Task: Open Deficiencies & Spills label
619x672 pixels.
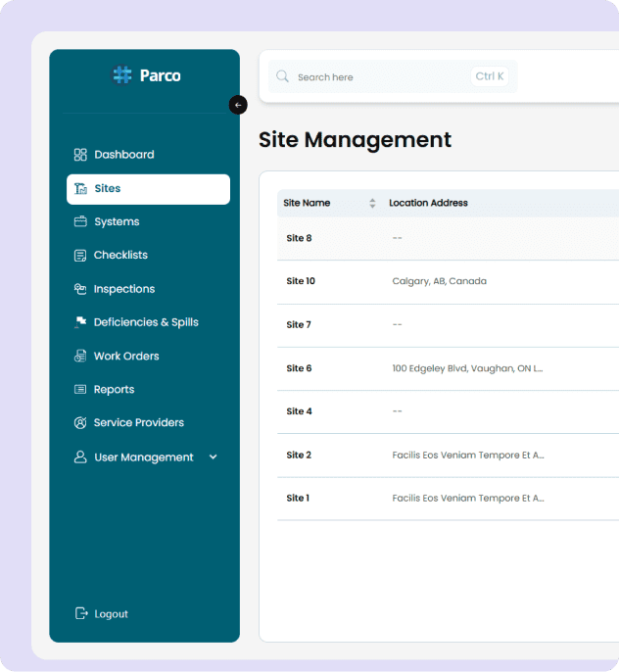Action: (146, 322)
